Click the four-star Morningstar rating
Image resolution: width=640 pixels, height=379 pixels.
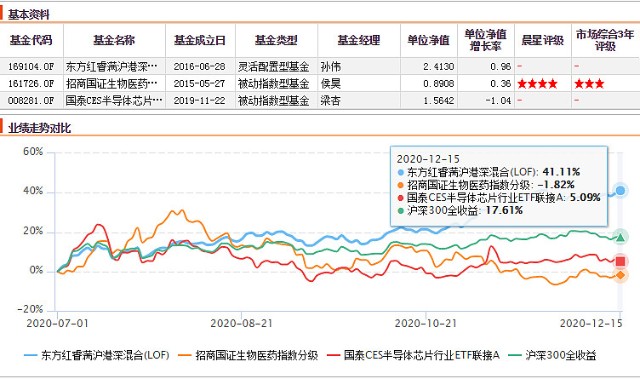pyautogui.click(x=538, y=84)
